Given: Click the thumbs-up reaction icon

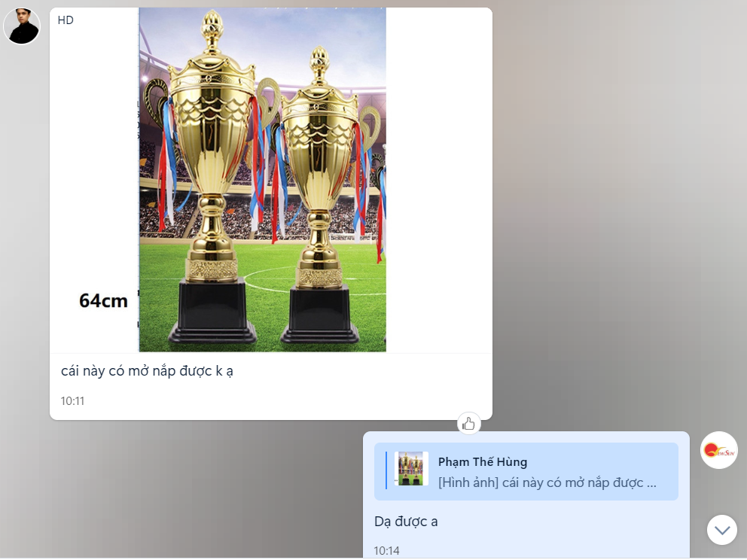Looking at the screenshot, I should pyautogui.click(x=468, y=423).
